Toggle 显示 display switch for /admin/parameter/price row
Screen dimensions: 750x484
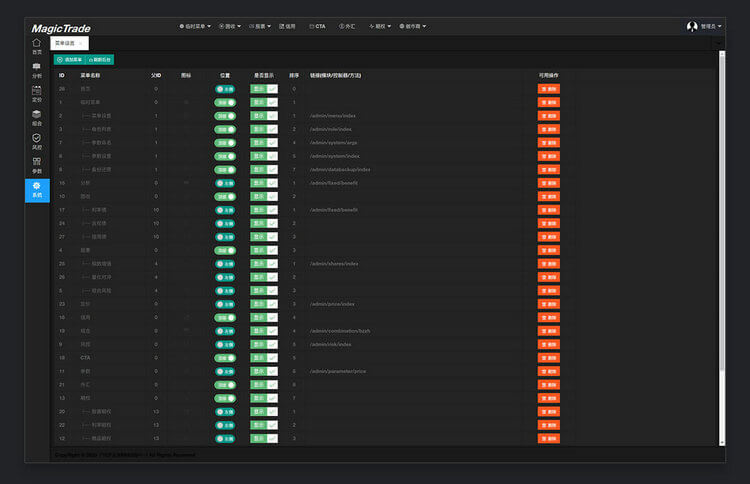tap(264, 372)
